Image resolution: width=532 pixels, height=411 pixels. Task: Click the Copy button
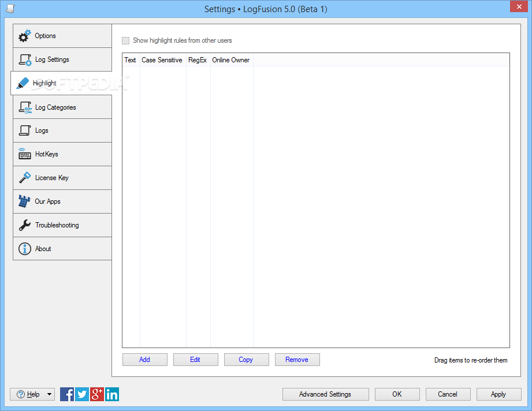(x=247, y=360)
